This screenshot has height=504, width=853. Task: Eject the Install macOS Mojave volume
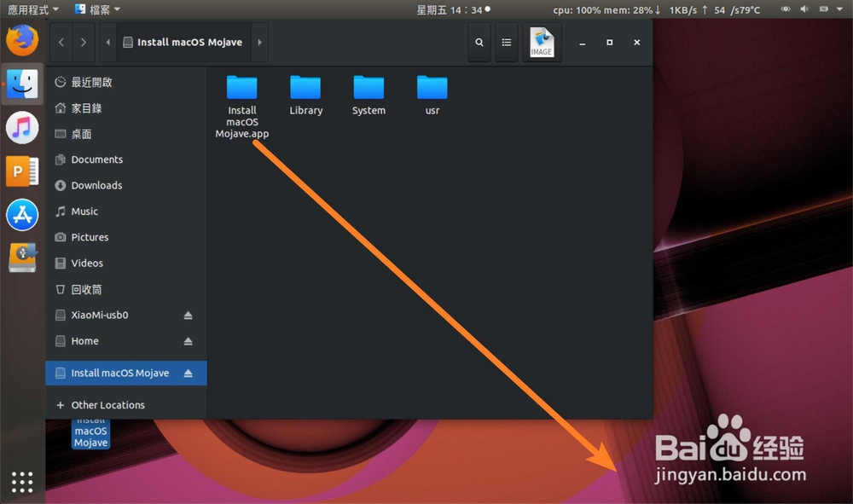point(189,373)
